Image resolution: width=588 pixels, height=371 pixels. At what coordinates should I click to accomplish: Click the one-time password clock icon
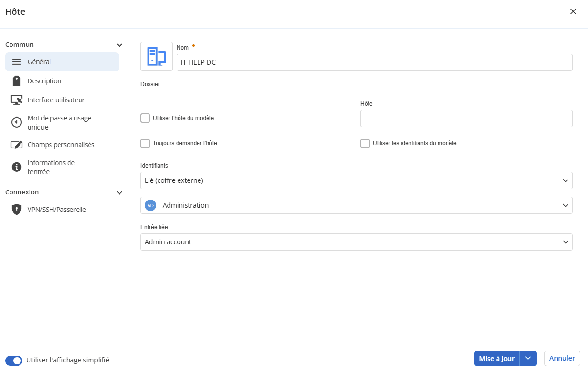[17, 122]
